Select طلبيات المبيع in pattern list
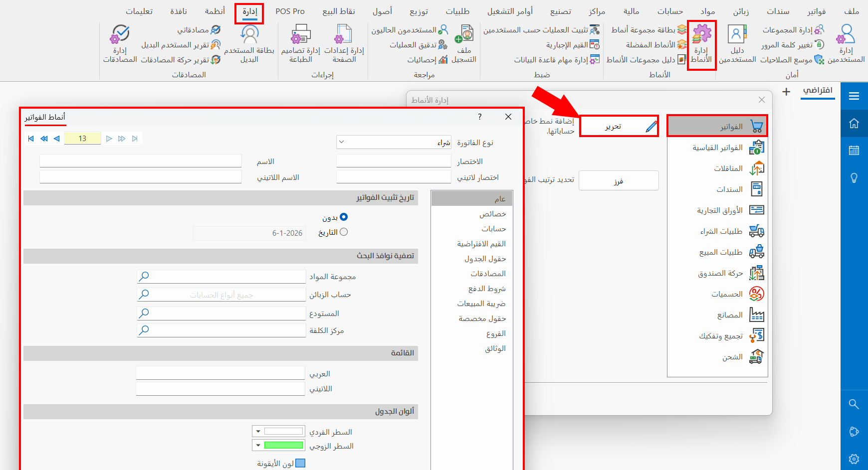Image resolution: width=868 pixels, height=470 pixels. pyautogui.click(x=717, y=252)
